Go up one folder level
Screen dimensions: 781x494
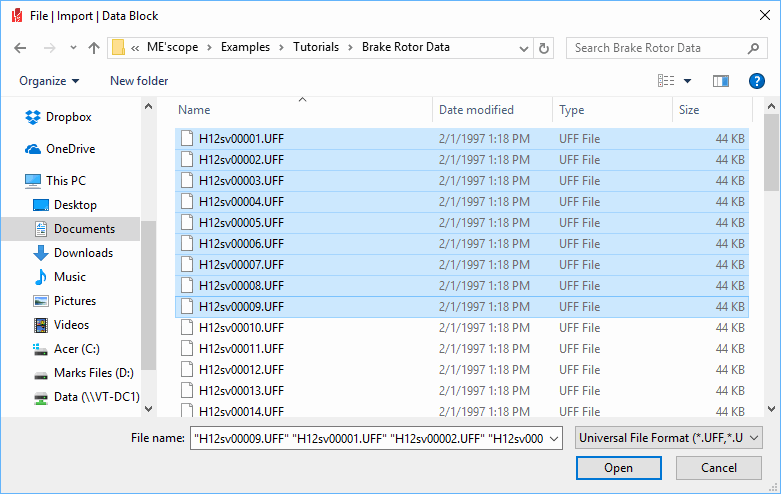coord(94,48)
